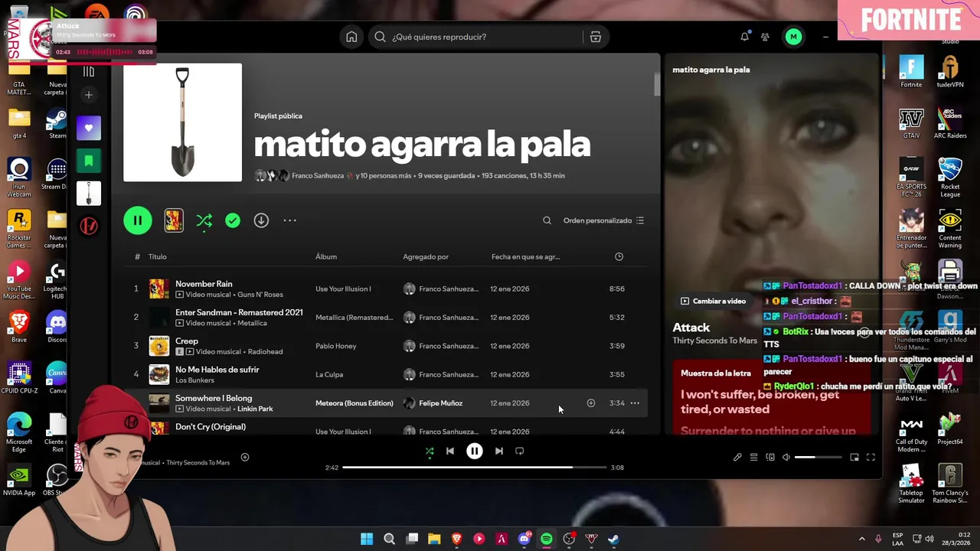
Task: Seek on the song progress bar
Action: tap(475, 467)
